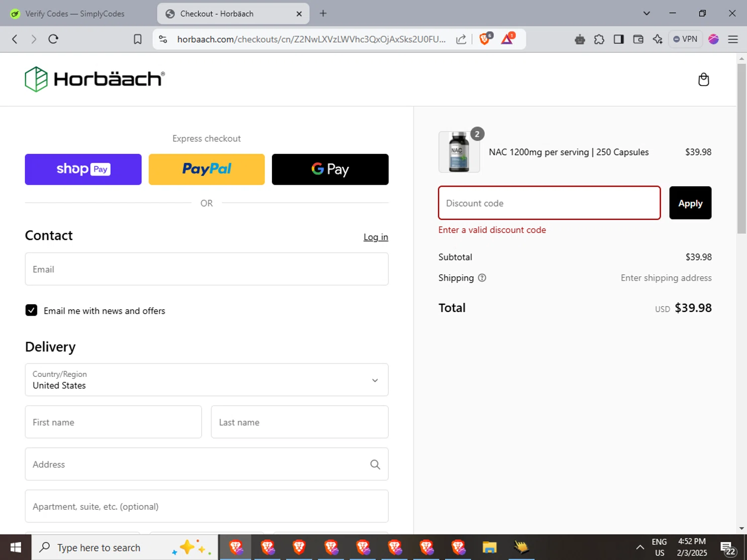Screen dimensions: 747x560
Task: Focus the Last name field
Action: click(300, 422)
